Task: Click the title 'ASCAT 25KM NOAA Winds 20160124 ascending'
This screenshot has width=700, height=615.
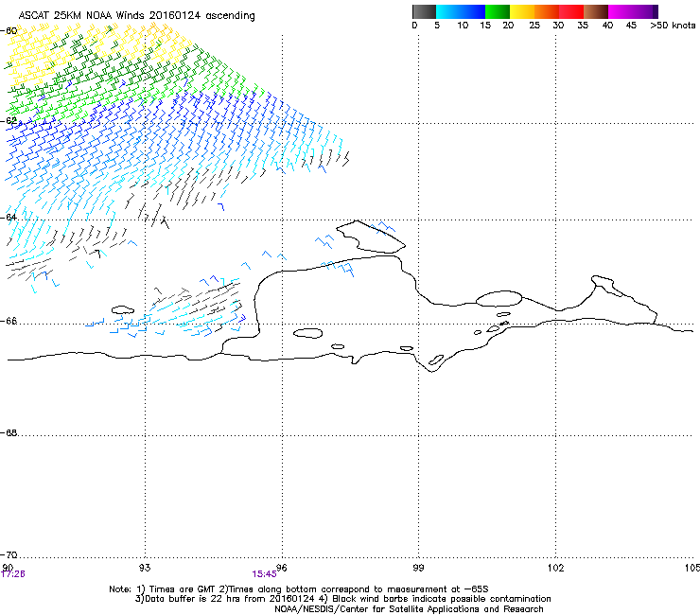Action: 136,16
